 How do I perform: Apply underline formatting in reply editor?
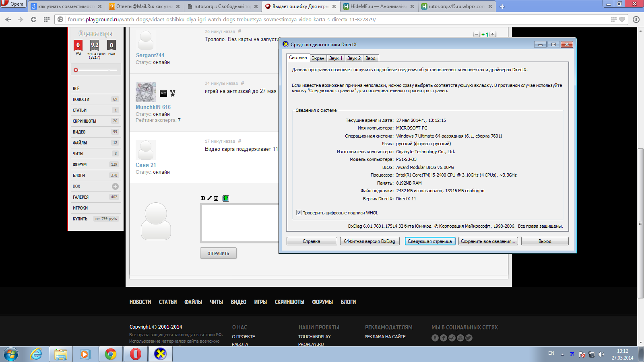click(216, 198)
